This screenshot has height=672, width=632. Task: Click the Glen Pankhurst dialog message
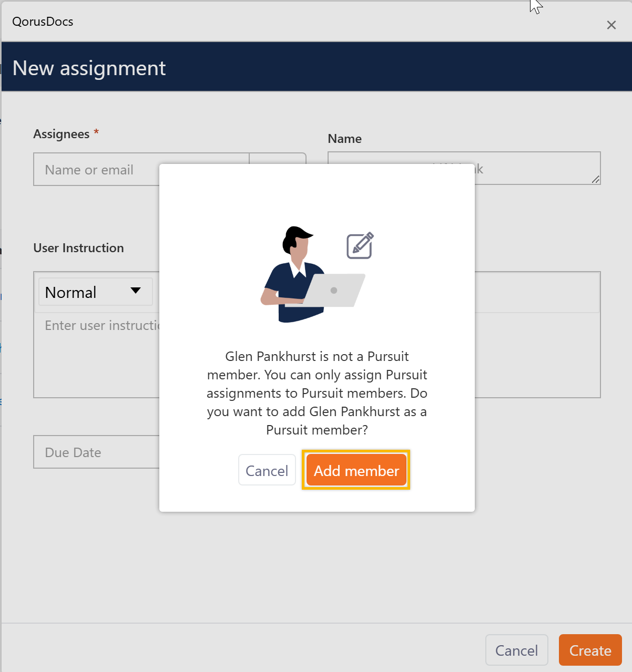pyautogui.click(x=317, y=393)
